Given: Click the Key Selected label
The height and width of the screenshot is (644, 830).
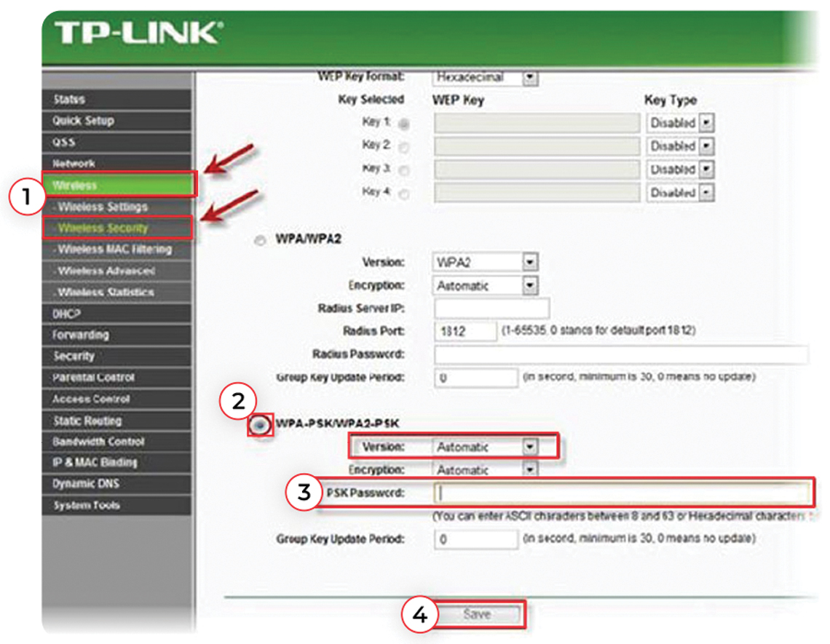Looking at the screenshot, I should tap(371, 100).
